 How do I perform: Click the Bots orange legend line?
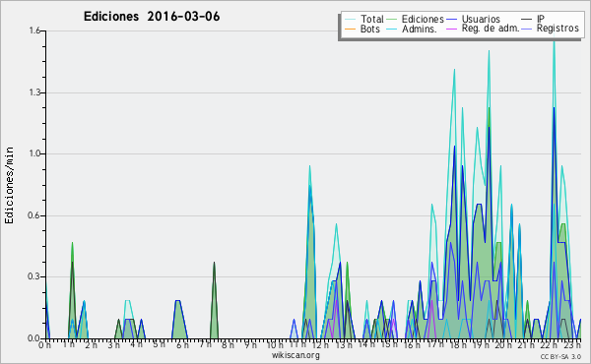pyautogui.click(x=350, y=29)
